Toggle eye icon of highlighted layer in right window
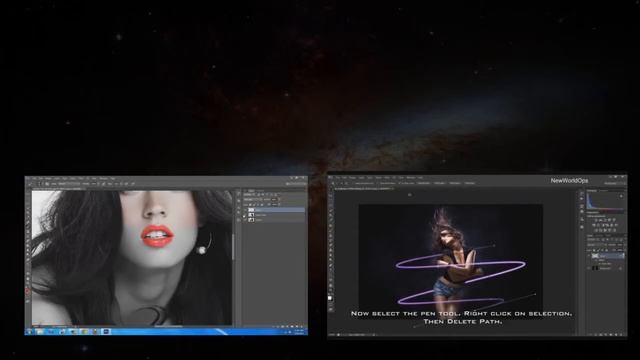This screenshot has width=640, height=360. click(x=589, y=256)
